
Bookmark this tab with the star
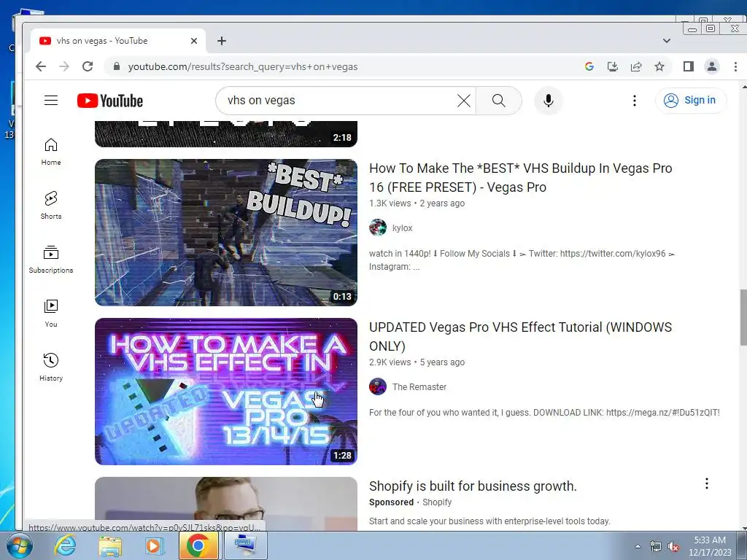[x=659, y=66]
